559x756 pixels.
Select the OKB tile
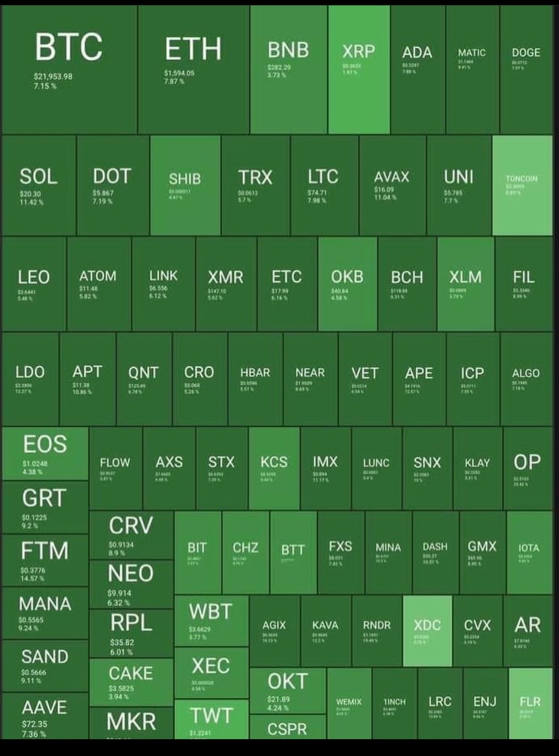pyautogui.click(x=347, y=284)
